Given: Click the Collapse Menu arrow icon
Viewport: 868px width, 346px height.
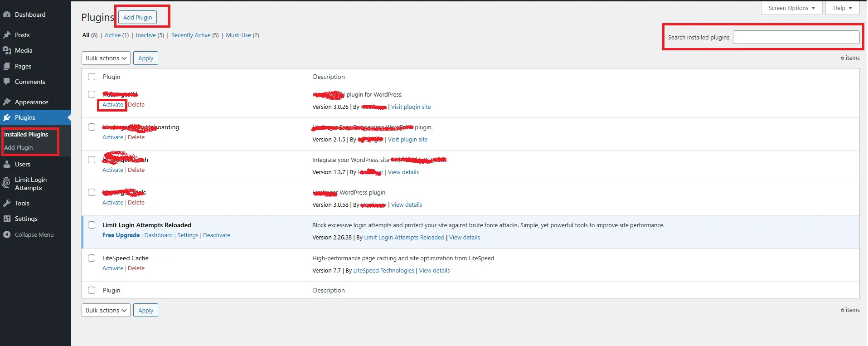Looking at the screenshot, I should coord(7,234).
